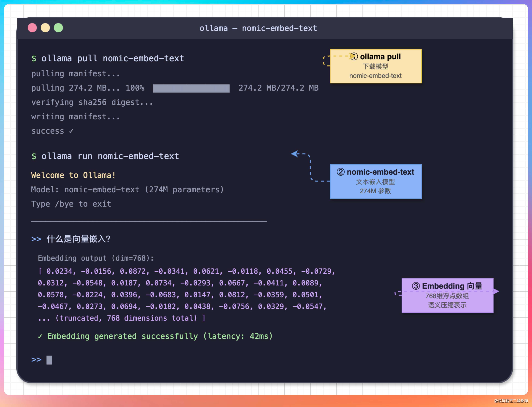The image size is (532, 407).
Task: Click the Welcome to Ollama! text
Action: pyautogui.click(x=73, y=175)
